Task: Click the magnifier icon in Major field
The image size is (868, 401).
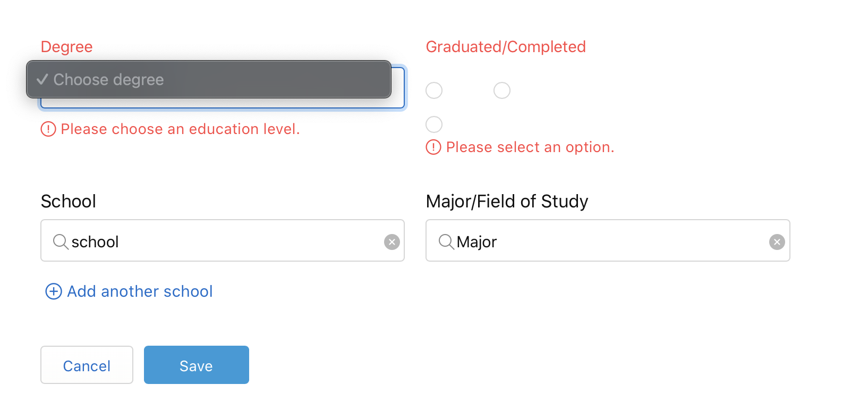Action: 446,242
